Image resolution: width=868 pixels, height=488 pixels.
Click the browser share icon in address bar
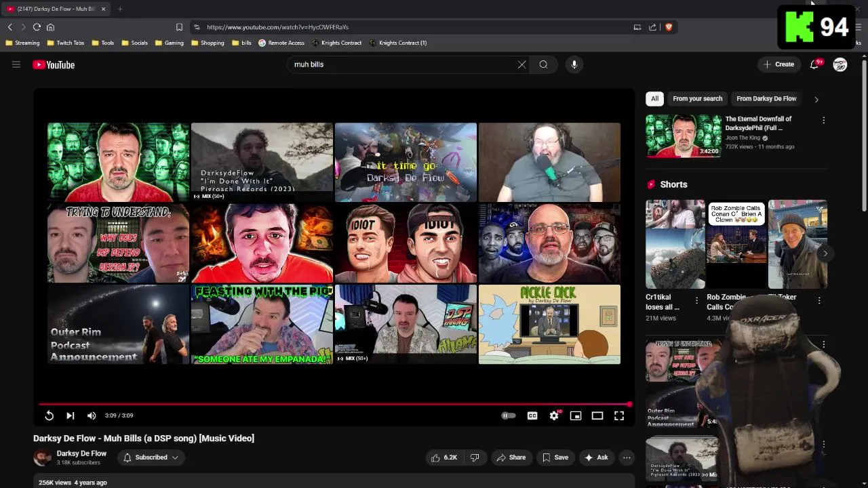[652, 27]
